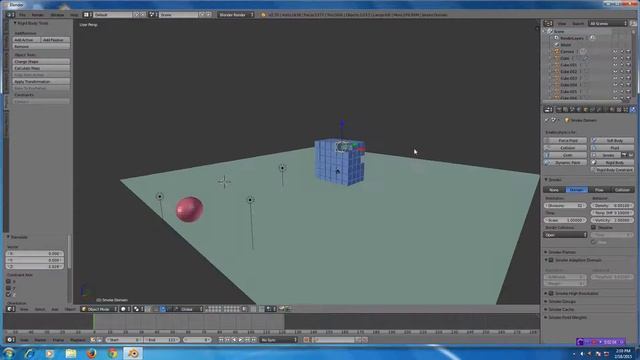The image size is (640, 360).
Task: Open the 3D viewport editor type menu icon
Action: click(11, 309)
